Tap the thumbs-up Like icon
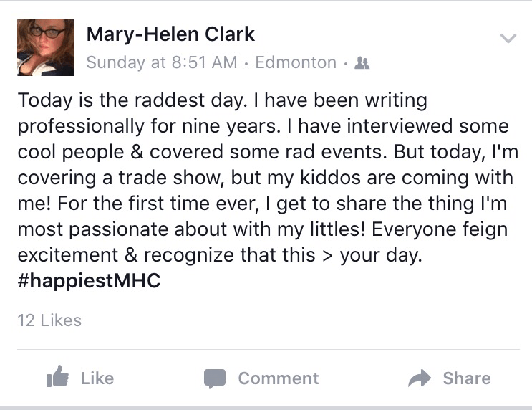 57,378
